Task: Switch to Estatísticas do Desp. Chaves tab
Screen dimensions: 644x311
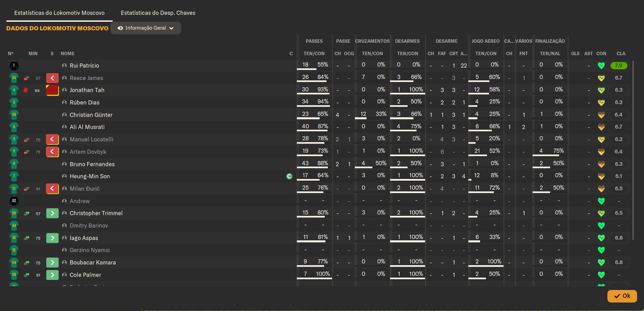Action: pos(158,13)
